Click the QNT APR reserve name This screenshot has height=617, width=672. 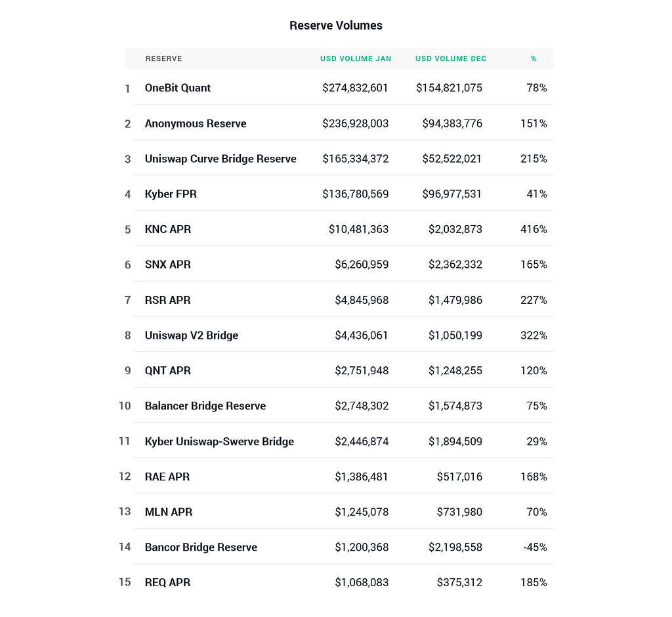tap(168, 371)
